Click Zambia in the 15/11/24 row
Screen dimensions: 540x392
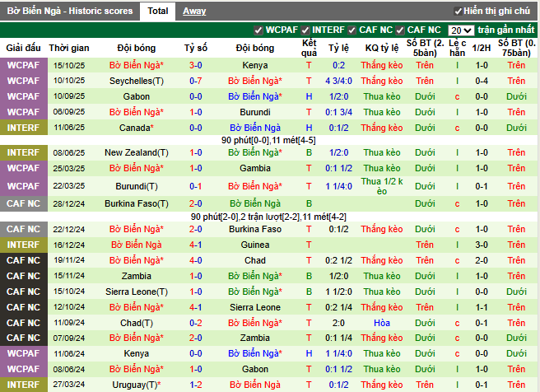tap(137, 276)
